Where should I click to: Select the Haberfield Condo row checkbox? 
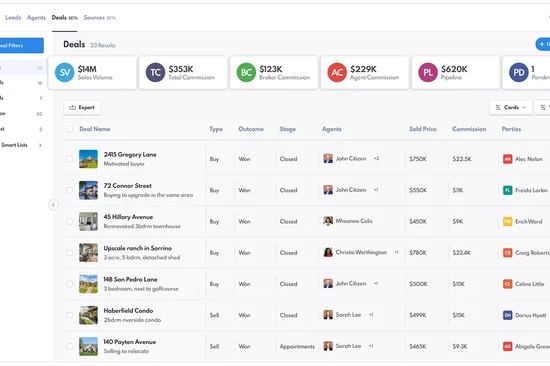coord(69,315)
